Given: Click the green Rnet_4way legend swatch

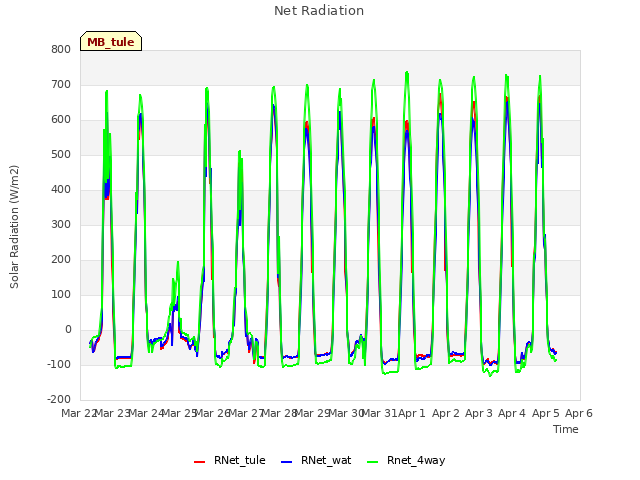Looking at the screenshot, I should click(x=373, y=462).
